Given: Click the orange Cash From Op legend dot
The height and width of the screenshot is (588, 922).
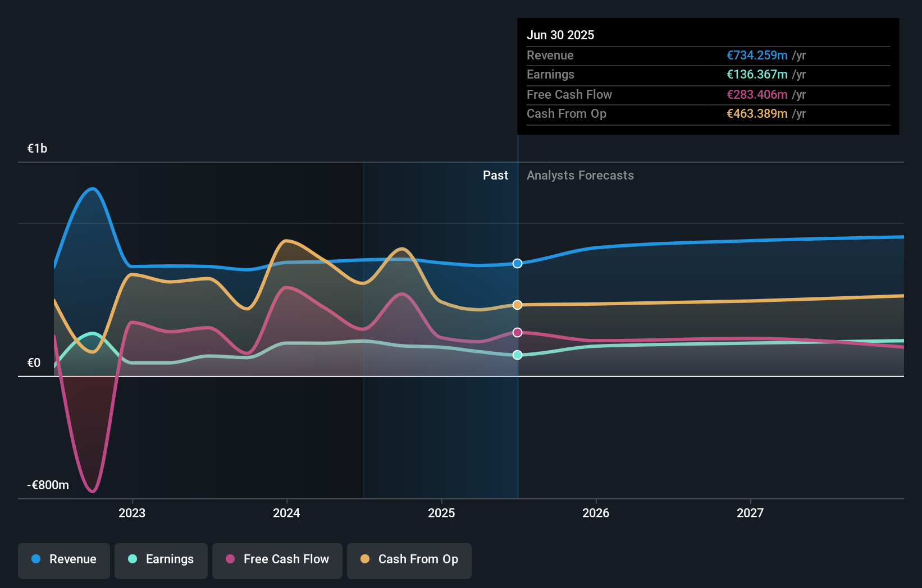Looking at the screenshot, I should point(365,559).
